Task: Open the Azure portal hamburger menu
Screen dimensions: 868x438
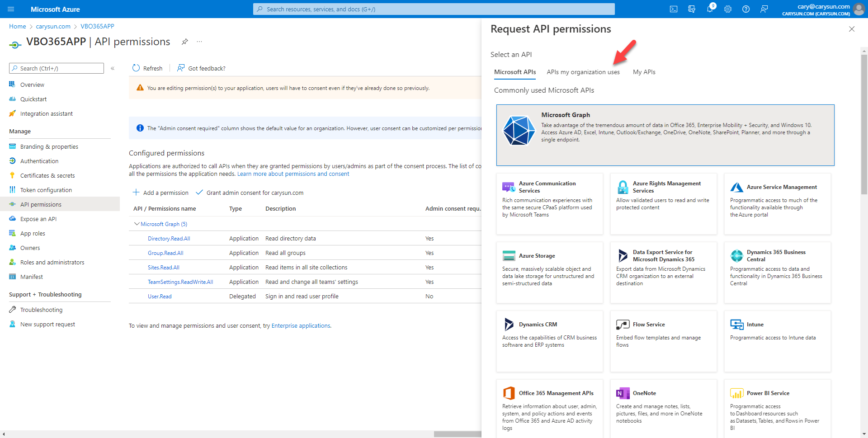Action: click(x=11, y=9)
